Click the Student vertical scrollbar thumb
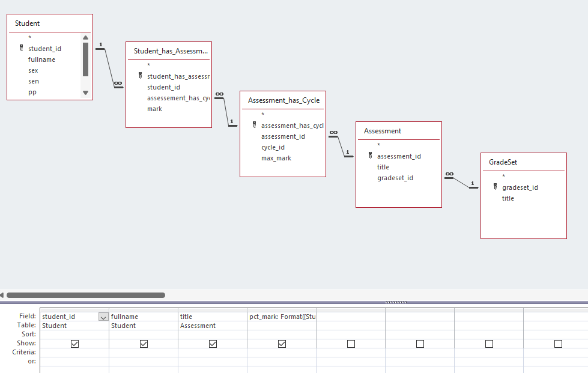 85,59
